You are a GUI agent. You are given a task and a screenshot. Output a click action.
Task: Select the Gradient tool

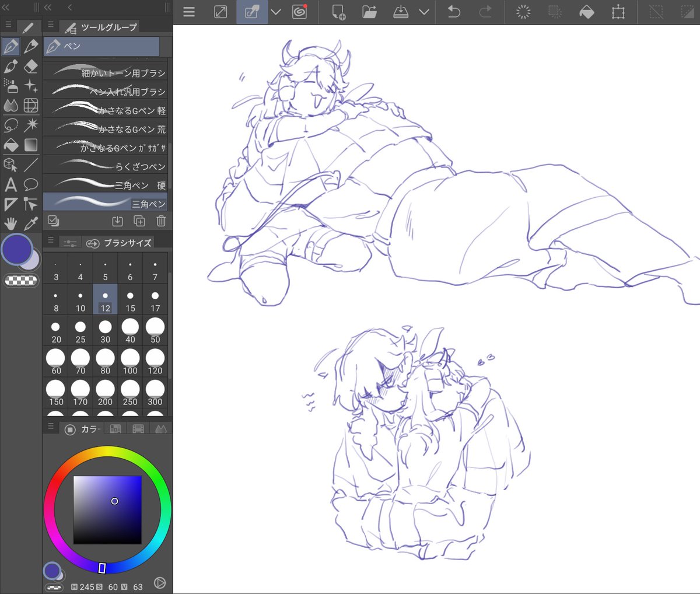coord(31,145)
